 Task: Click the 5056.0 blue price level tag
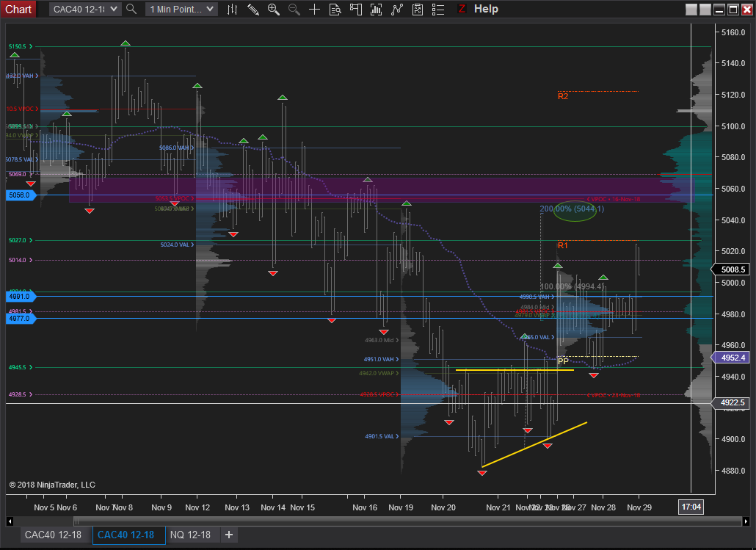point(21,195)
